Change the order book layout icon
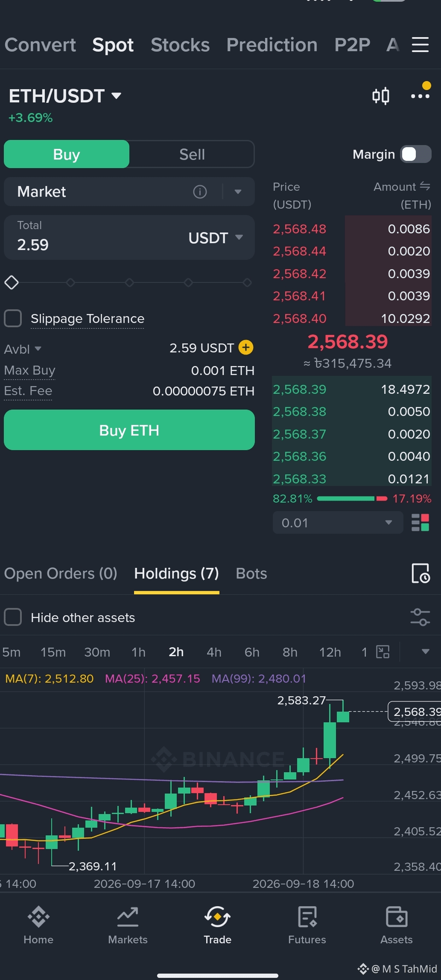Viewport: 441px width, 980px height. 420,523
